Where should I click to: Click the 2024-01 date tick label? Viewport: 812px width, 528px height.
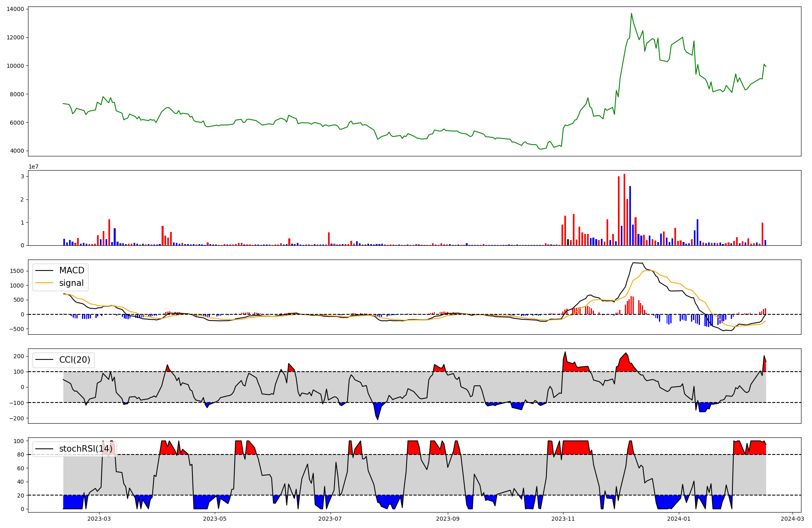[678, 519]
